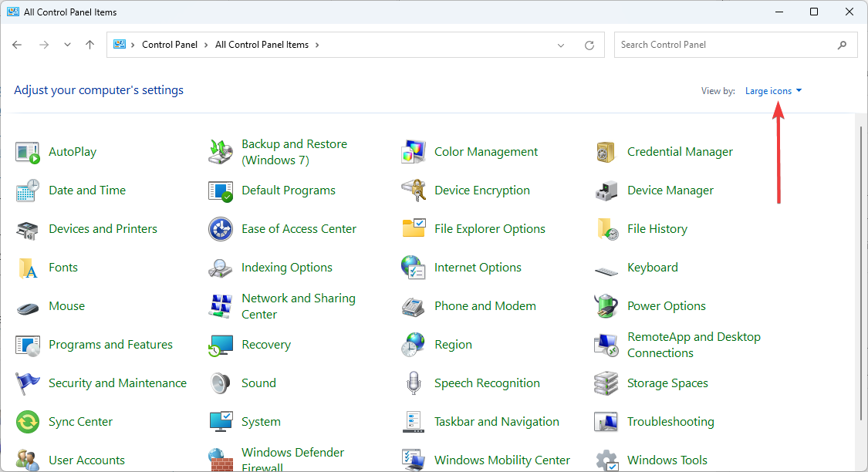Click the Network and Sharing Center icon
868x472 pixels.
[x=221, y=306]
